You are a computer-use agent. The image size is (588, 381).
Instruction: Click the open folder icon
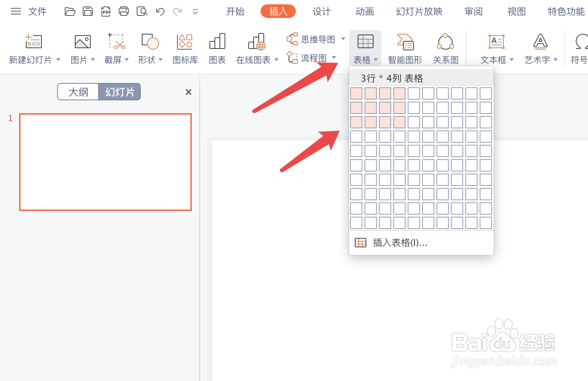[70, 12]
